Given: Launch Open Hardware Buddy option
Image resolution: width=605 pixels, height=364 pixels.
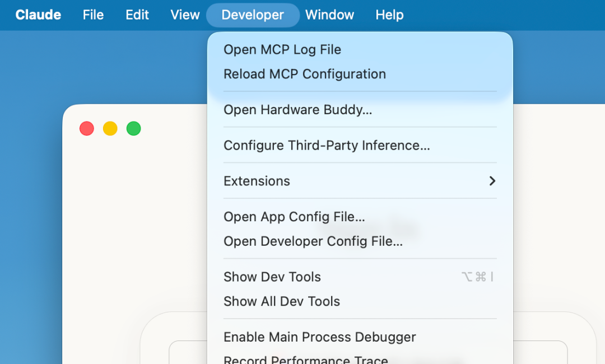Looking at the screenshot, I should [297, 110].
